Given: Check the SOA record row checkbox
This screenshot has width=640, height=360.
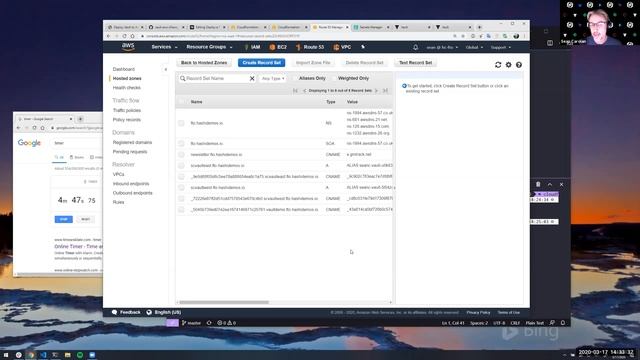Looking at the screenshot, I should coord(181,143).
